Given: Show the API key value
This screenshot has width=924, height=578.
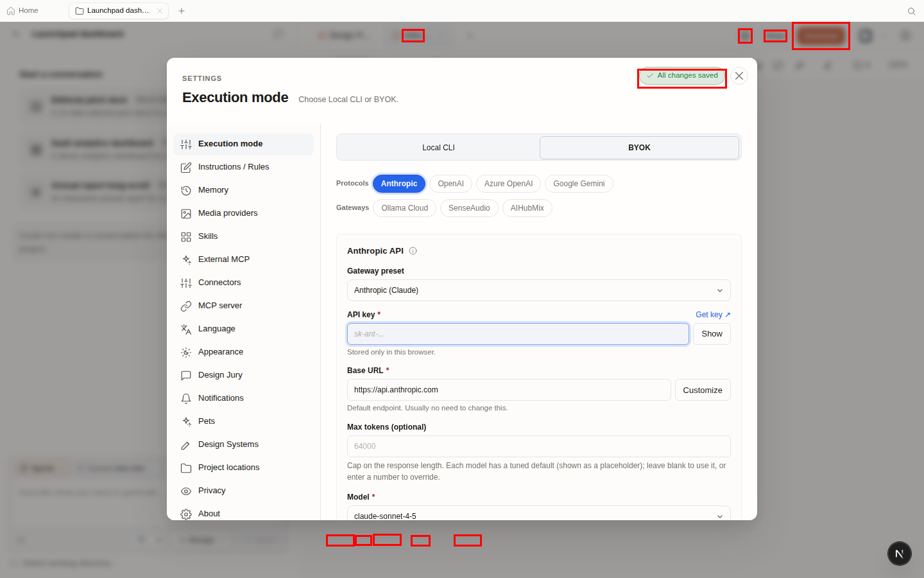Looking at the screenshot, I should pos(712,334).
